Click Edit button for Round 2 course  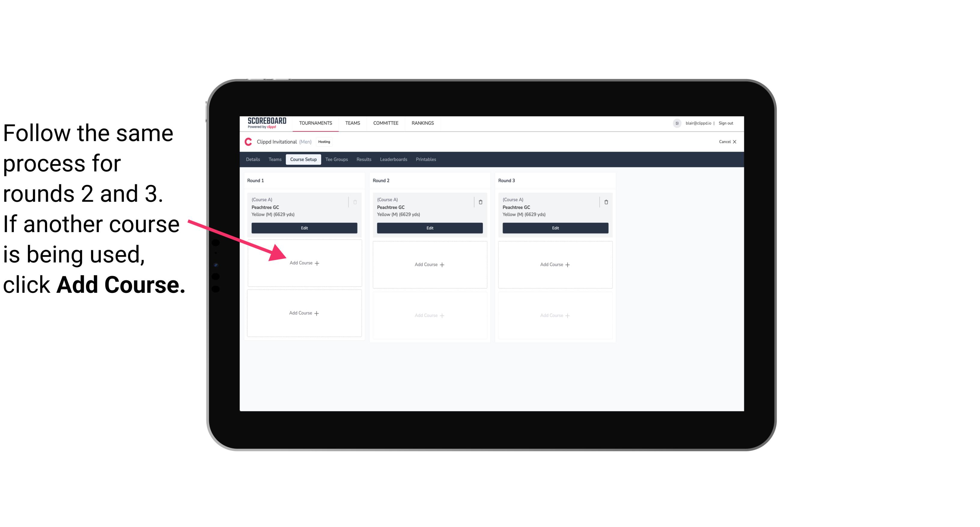click(428, 229)
